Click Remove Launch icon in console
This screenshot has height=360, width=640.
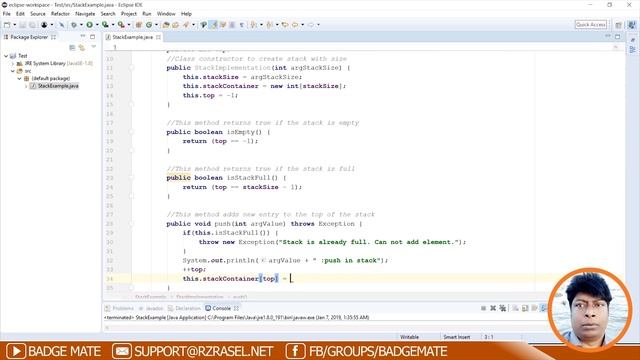coord(493,308)
